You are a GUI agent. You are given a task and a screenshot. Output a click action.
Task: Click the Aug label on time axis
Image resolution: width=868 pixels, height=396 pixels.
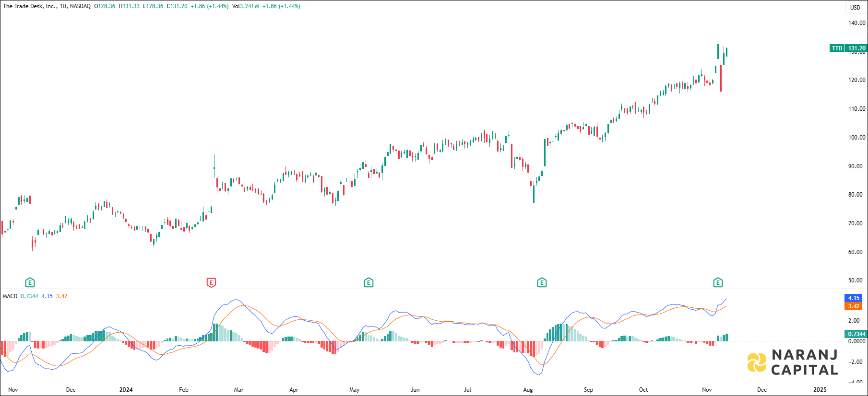click(x=528, y=390)
